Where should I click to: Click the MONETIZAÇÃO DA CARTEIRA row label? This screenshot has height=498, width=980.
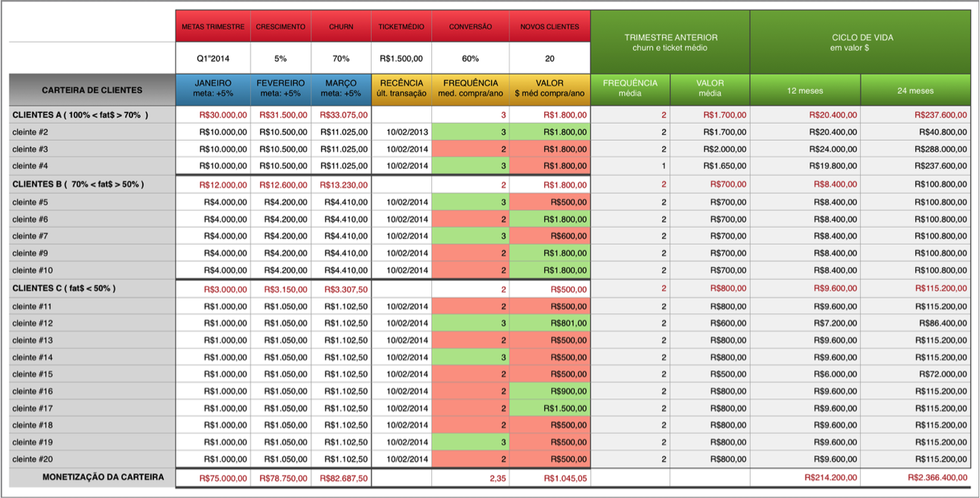click(x=92, y=477)
